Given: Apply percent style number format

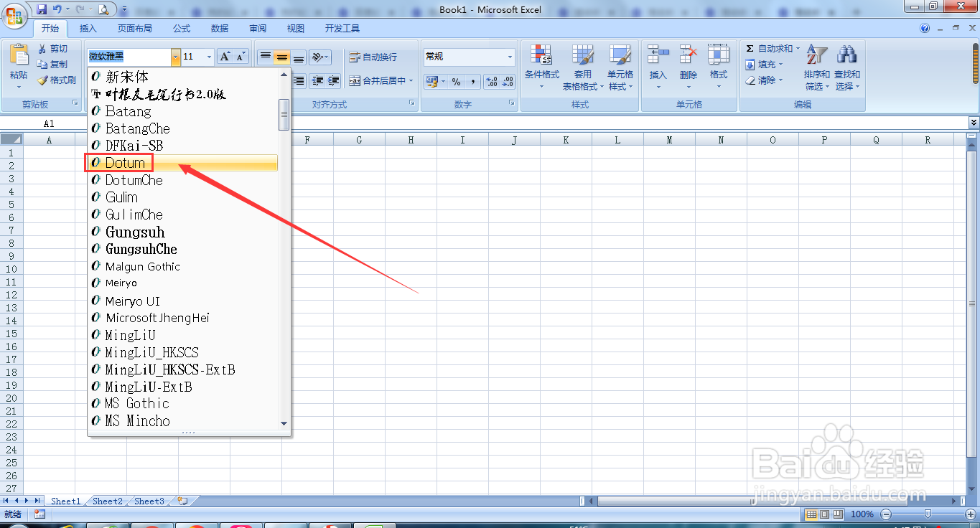Looking at the screenshot, I should point(456,82).
